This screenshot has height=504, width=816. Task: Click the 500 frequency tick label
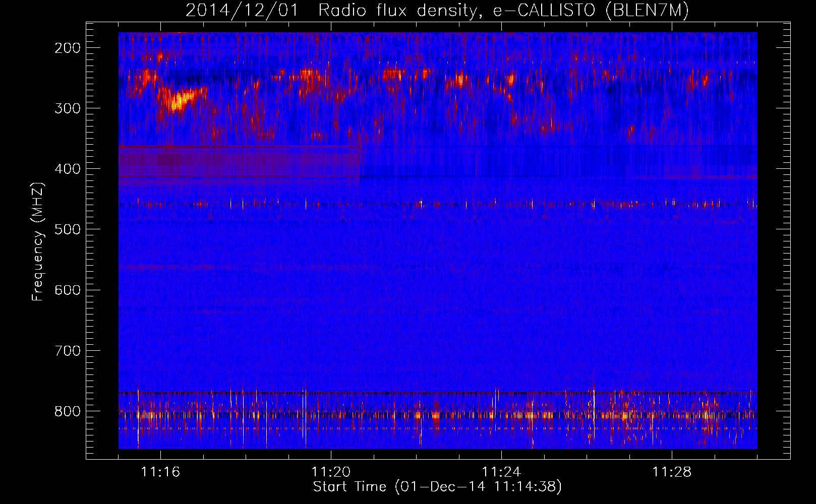pyautogui.click(x=68, y=229)
